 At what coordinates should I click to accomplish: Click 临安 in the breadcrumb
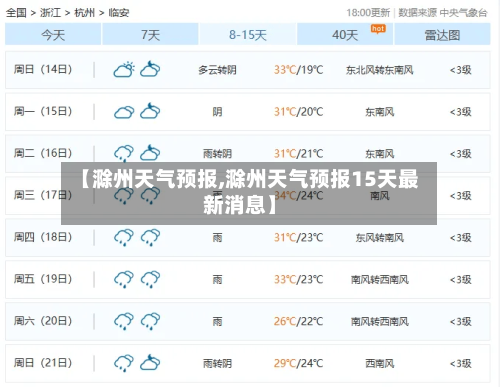[119, 13]
